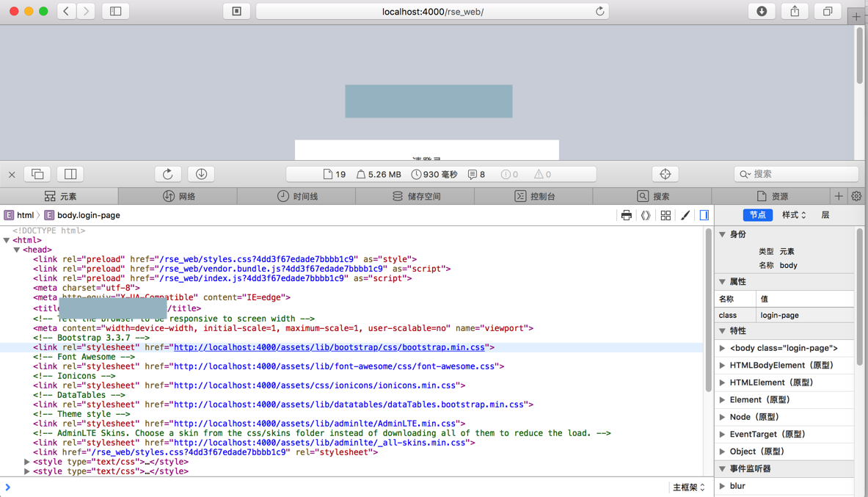Toggle the details sidebar icon

click(704, 215)
